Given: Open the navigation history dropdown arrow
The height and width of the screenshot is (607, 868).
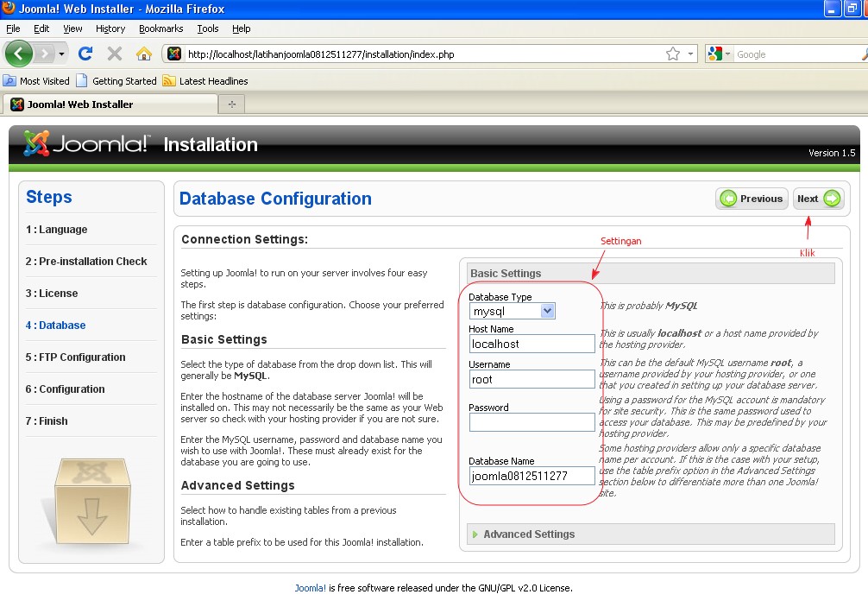Looking at the screenshot, I should click(61, 54).
